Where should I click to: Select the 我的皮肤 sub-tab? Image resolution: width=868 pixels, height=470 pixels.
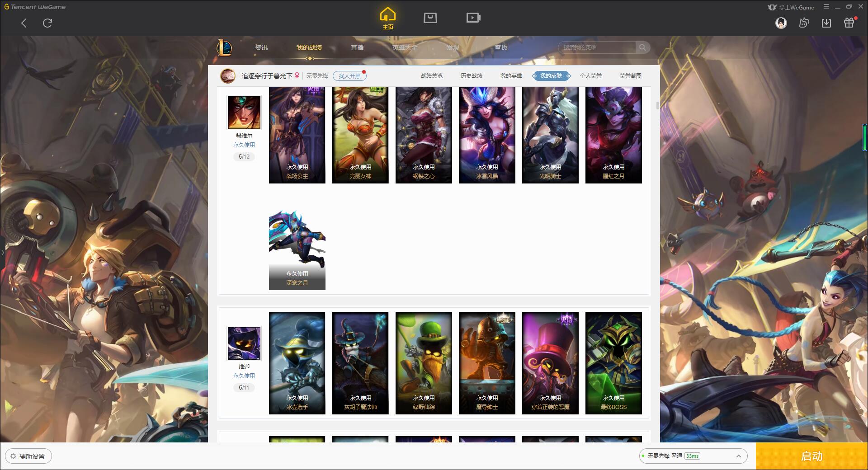click(x=551, y=76)
